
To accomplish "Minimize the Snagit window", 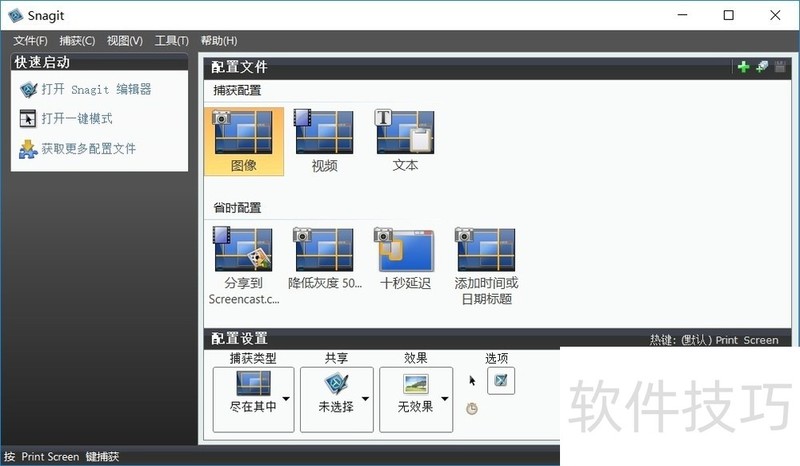I will (683, 15).
